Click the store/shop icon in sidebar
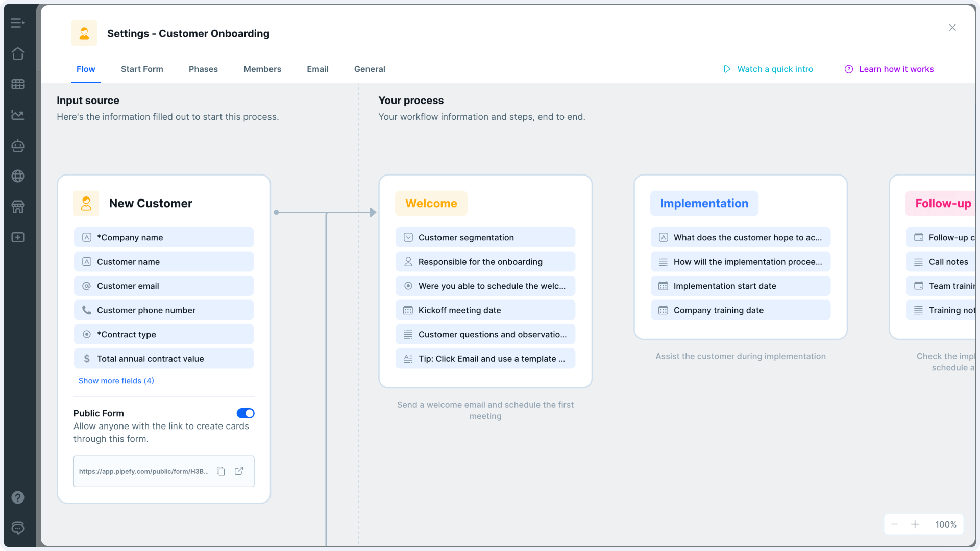The height and width of the screenshot is (551, 980). 18,206
